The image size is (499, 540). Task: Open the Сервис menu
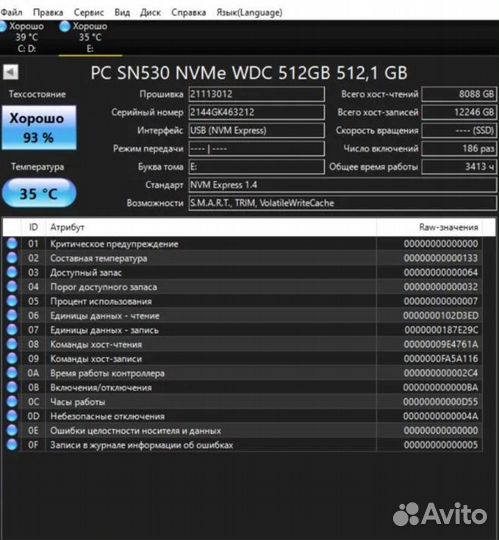[89, 12]
